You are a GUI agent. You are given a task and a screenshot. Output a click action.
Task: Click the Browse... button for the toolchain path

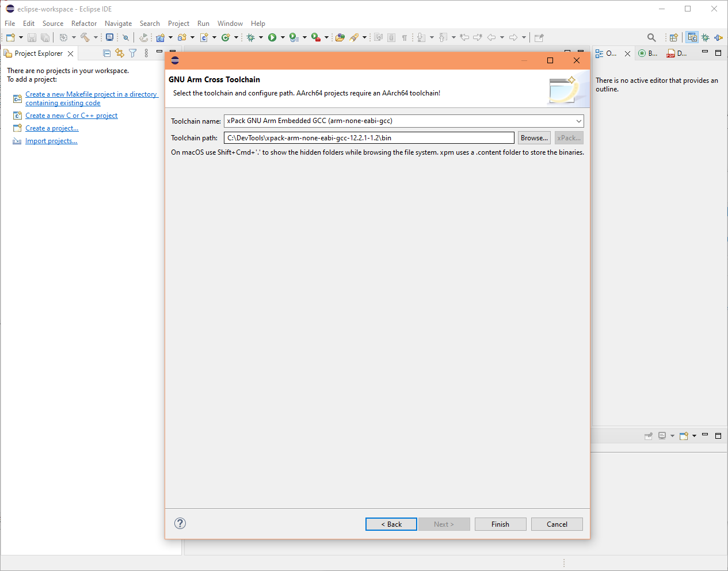point(534,138)
